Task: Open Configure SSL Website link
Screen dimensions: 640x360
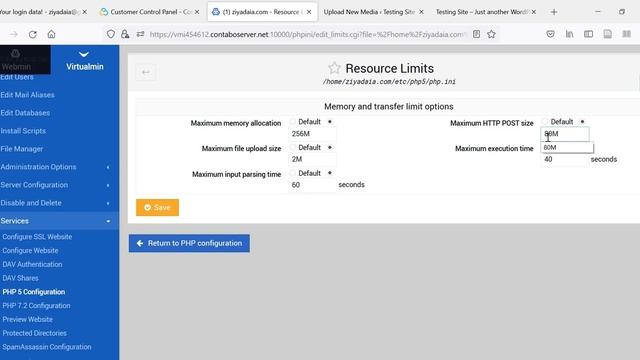Action: point(37,237)
